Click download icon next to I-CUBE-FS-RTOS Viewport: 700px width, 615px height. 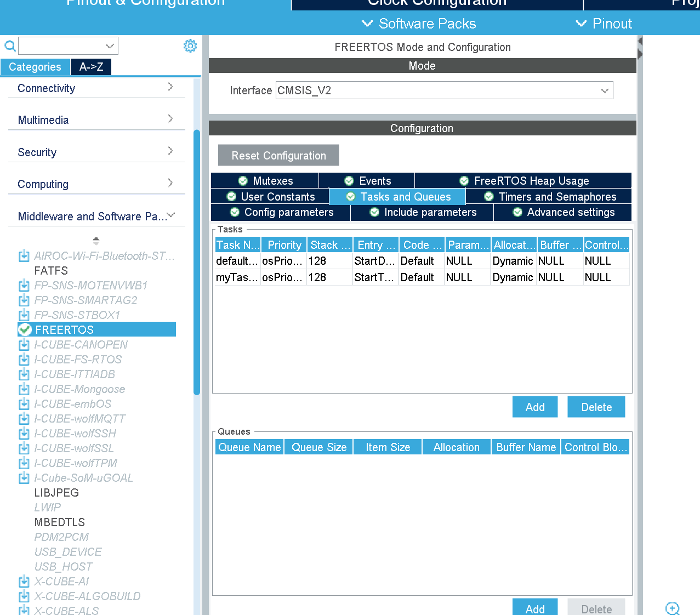click(x=24, y=360)
